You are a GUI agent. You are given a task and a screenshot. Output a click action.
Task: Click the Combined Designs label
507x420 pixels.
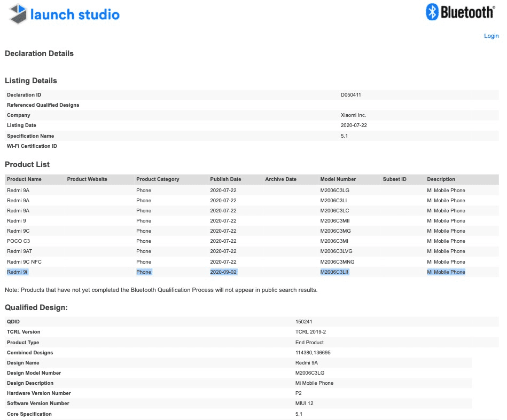(30, 352)
